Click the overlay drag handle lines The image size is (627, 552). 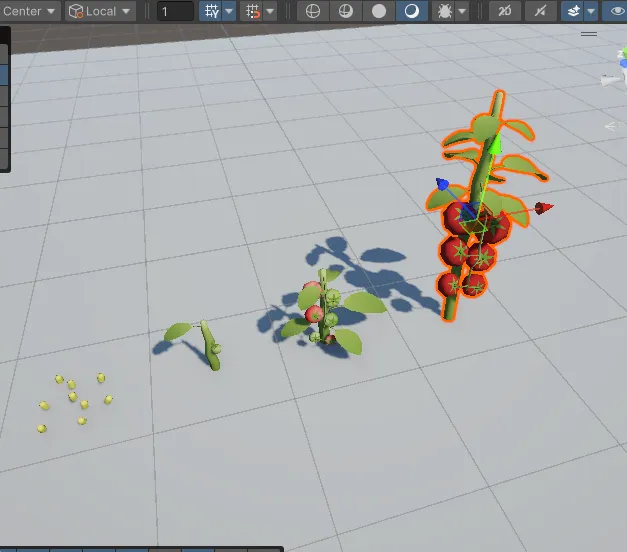589,34
